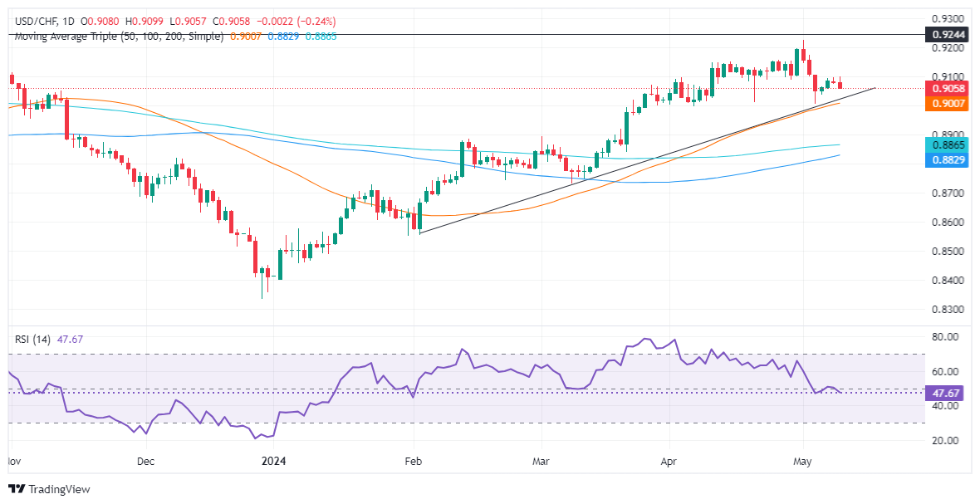The height and width of the screenshot is (504, 980).
Task: Select the Mar label on time axis
Action: pyautogui.click(x=541, y=460)
